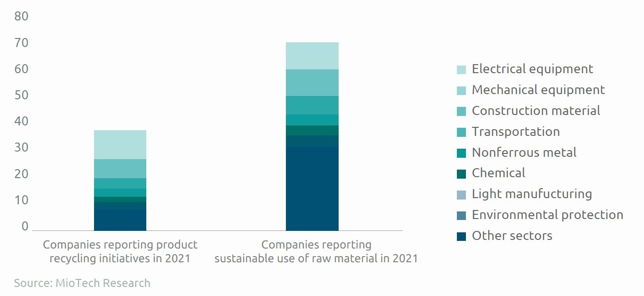Select the Transportation legend color swatch
The width and height of the screenshot is (644, 296).
(x=461, y=133)
